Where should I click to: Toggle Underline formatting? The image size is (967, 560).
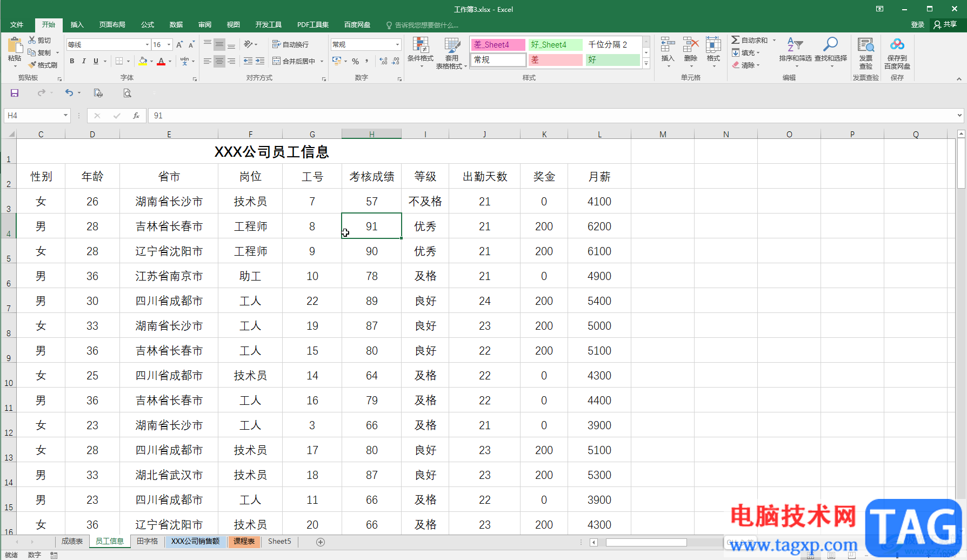96,61
